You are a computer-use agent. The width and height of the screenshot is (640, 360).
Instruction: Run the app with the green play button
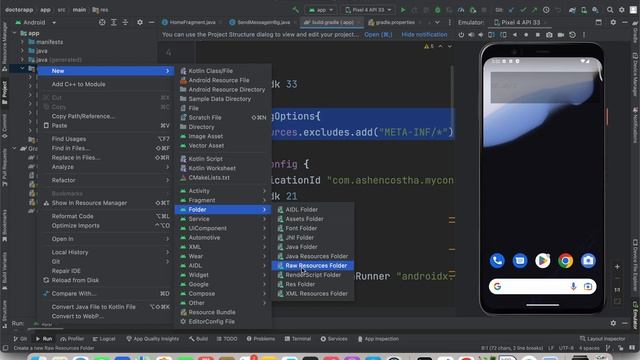pyautogui.click(x=403, y=10)
